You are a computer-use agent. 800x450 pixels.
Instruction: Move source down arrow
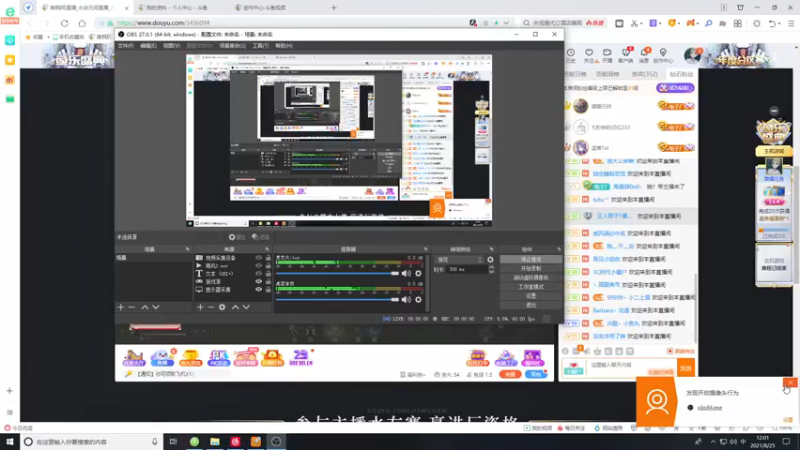(246, 307)
